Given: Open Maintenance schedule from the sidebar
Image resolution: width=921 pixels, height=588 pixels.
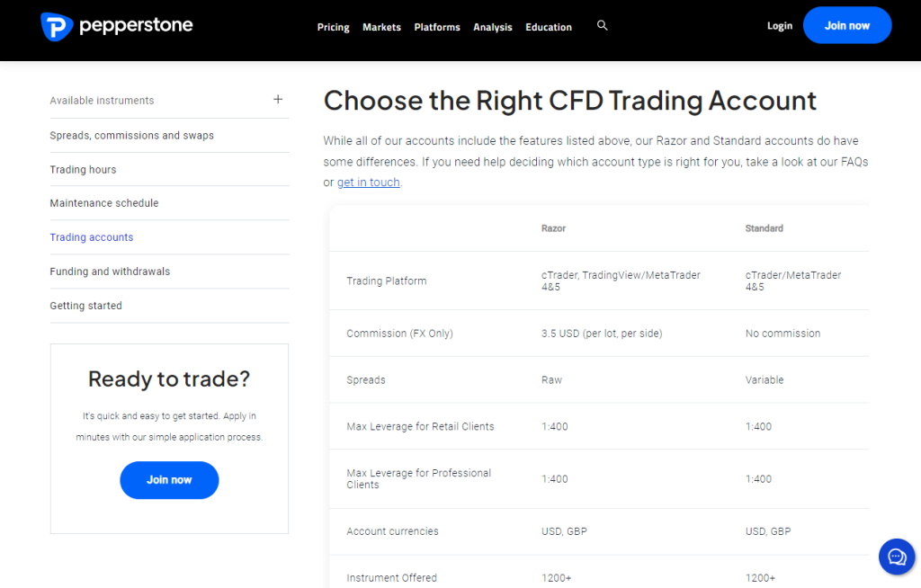Looking at the screenshot, I should [102, 203].
